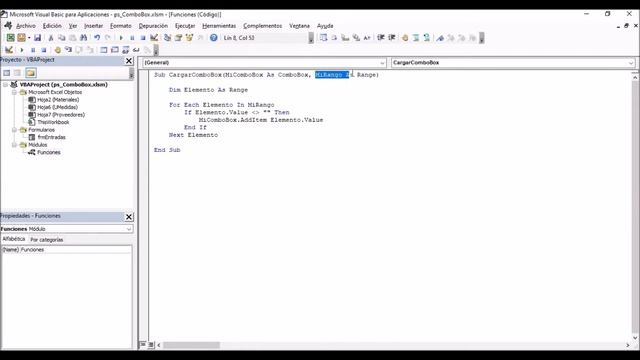
Task: Toggle Folders in Project Explorer
Action: click(x=31, y=73)
